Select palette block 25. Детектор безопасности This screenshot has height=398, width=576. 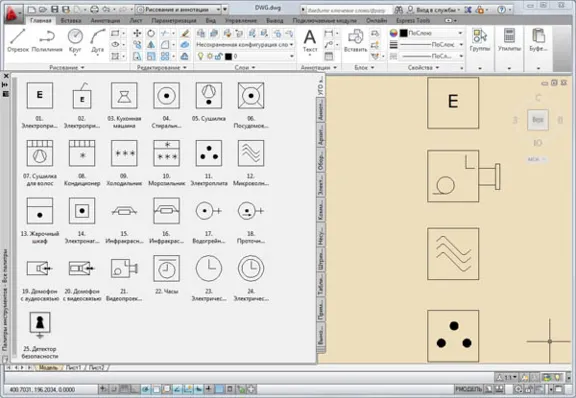click(40, 335)
